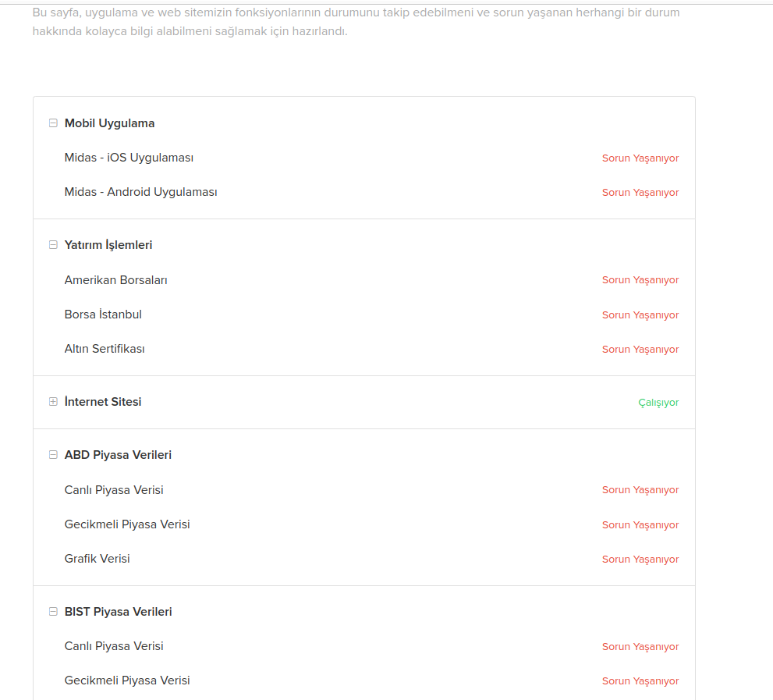Click Canlı Piyasa Verisi under BIST Piyasa
This screenshot has height=700, width=773.
pos(114,646)
